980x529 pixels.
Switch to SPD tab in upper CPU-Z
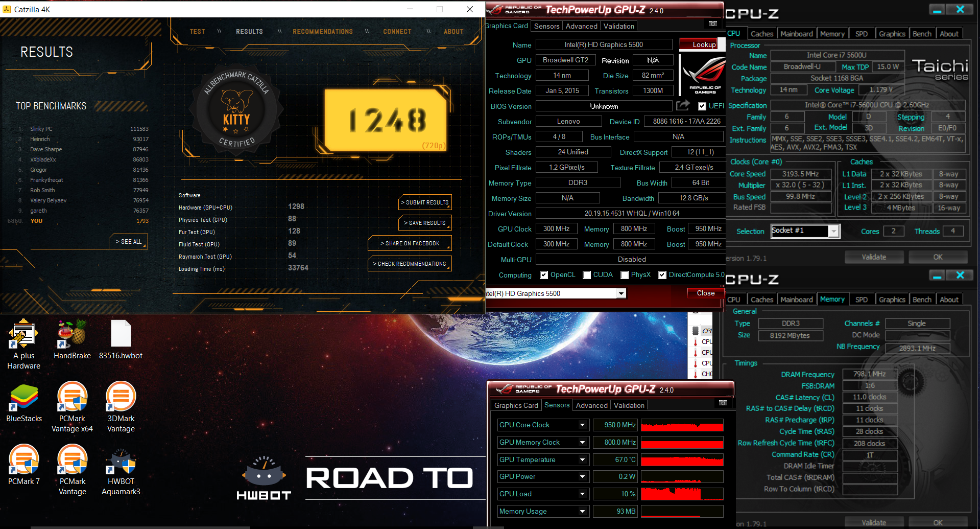861,34
